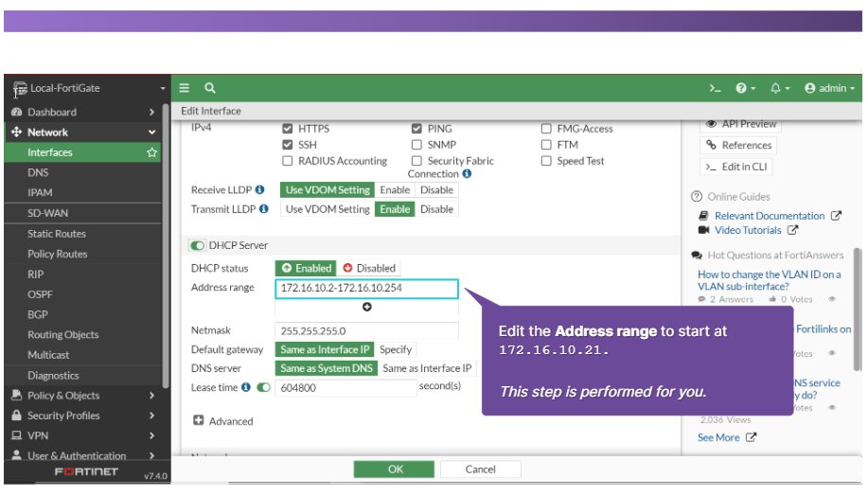Set DHCP status to Disabled
The width and height of the screenshot is (868, 496).
click(x=369, y=268)
